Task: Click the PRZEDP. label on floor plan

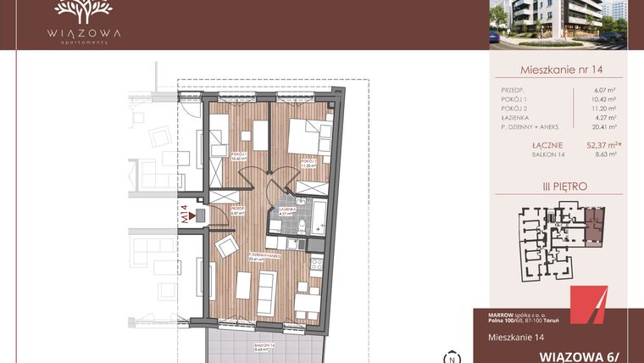Action: 237,211
